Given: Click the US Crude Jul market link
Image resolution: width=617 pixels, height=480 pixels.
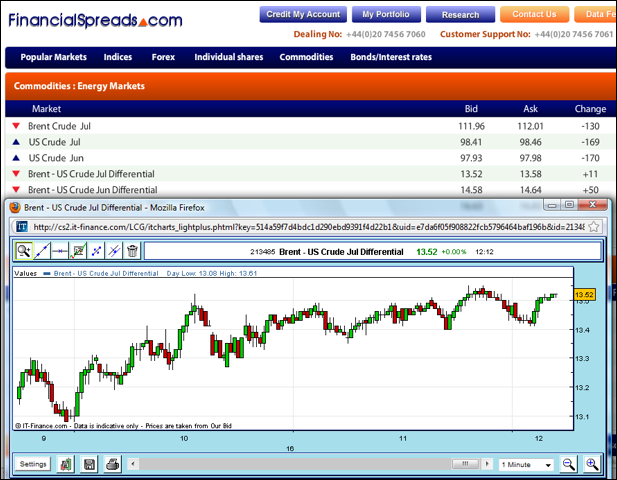Looking at the screenshot, I should (x=54, y=142).
